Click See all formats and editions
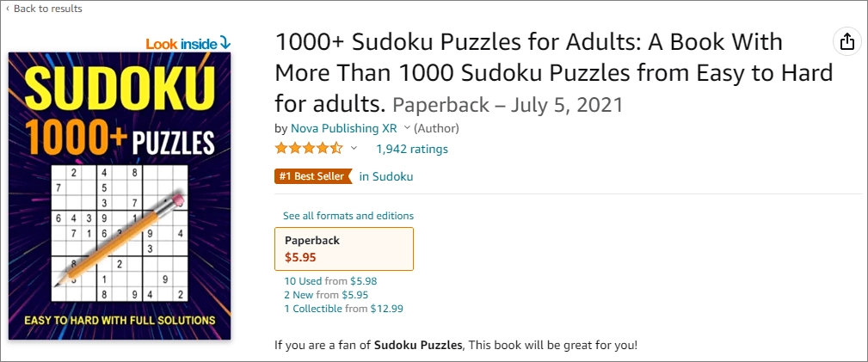Screen dimensions: 868x362 tap(348, 216)
